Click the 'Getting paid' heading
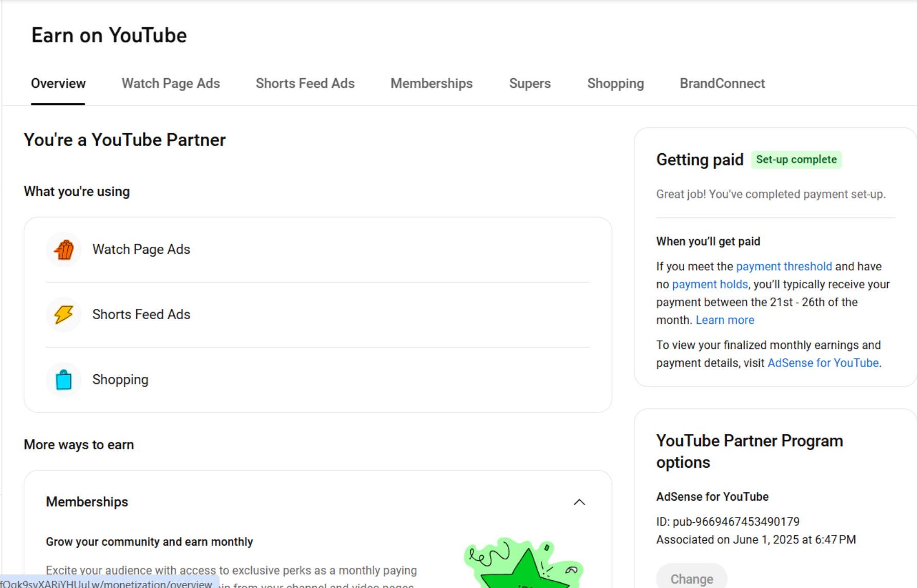Viewport: 917px width, 588px height. [x=700, y=160]
